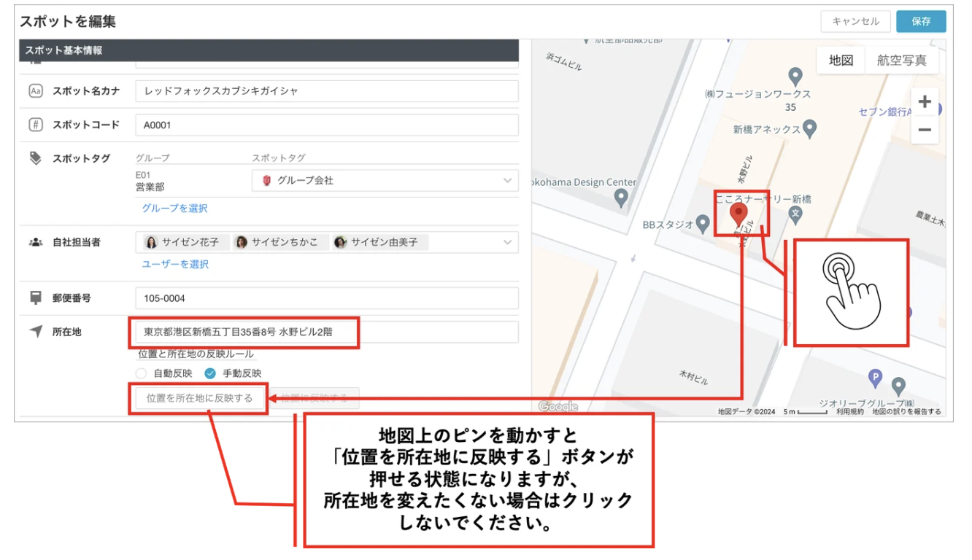Zoom out the map with minus
This screenshot has width=972, height=560.
tap(925, 130)
